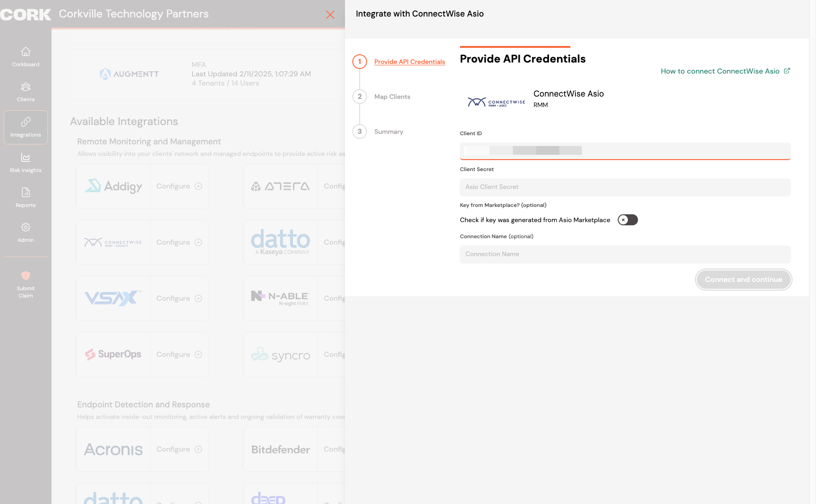Focus the Asio Client Secret field
816x504 pixels.
(x=625, y=187)
